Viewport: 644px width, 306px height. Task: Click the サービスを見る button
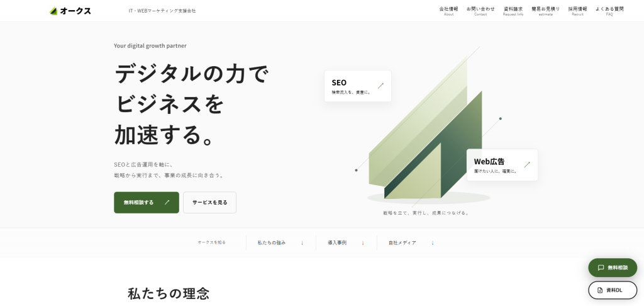point(210,202)
